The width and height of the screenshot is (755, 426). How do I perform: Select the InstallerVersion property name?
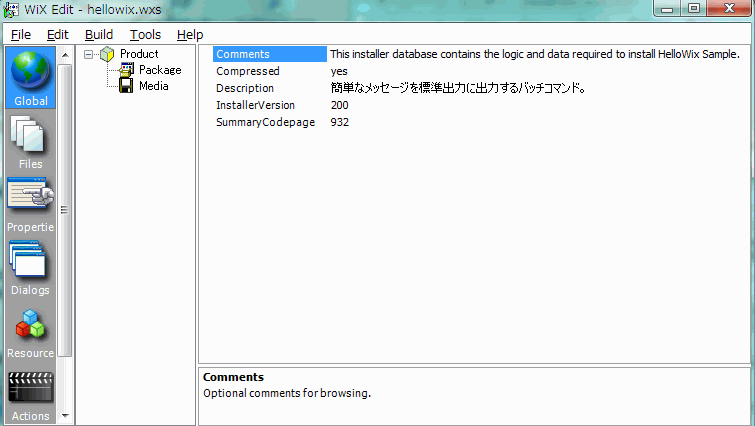click(x=255, y=105)
